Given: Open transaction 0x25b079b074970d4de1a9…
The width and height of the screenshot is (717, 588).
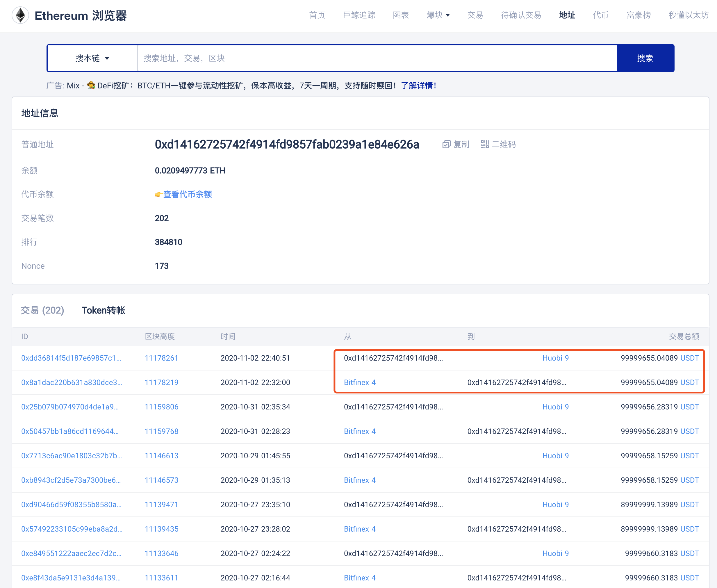Looking at the screenshot, I should (x=70, y=407).
